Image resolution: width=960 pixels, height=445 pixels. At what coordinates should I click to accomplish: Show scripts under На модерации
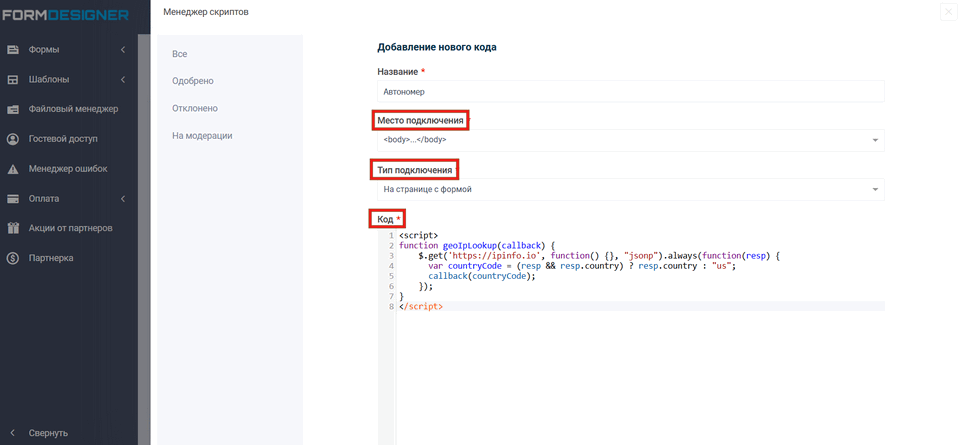click(202, 136)
